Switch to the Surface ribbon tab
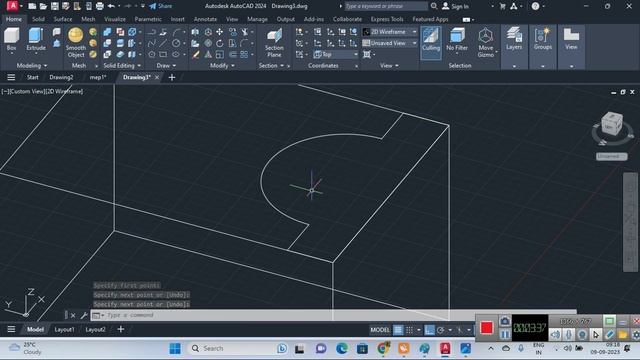This screenshot has height=360, width=640. [x=62, y=19]
